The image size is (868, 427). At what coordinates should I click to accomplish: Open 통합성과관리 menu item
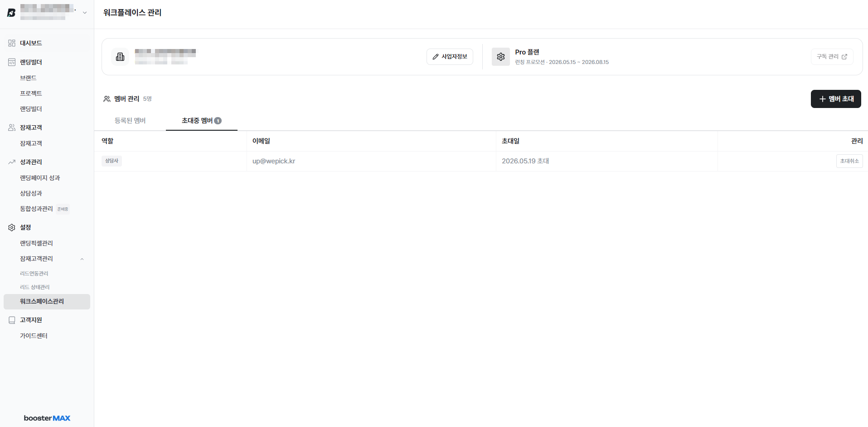pyautogui.click(x=36, y=209)
